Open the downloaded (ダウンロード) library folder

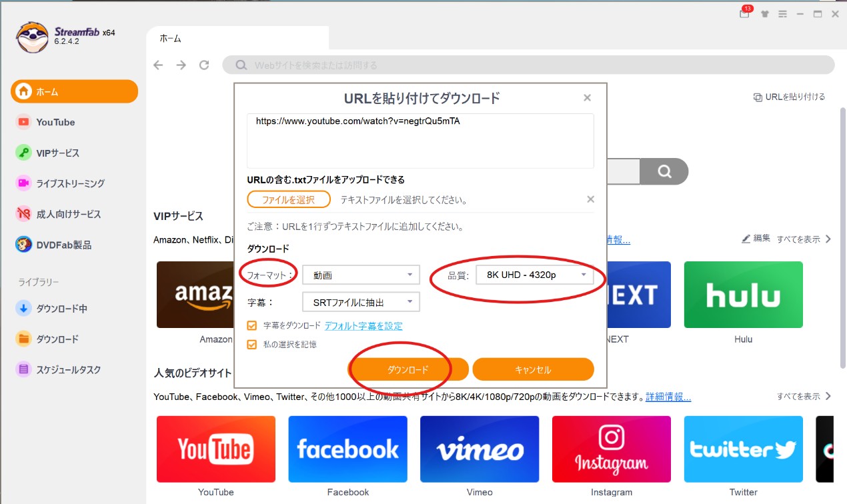click(x=47, y=339)
